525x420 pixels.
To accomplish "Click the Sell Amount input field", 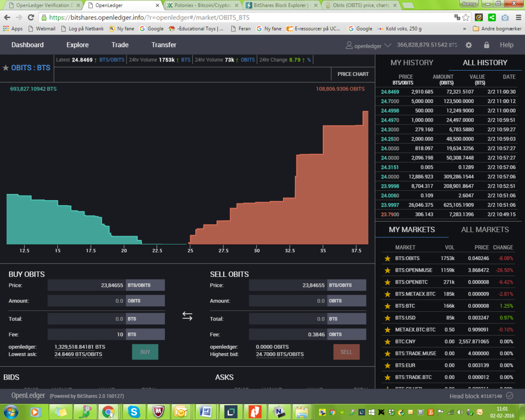I will (x=288, y=301).
